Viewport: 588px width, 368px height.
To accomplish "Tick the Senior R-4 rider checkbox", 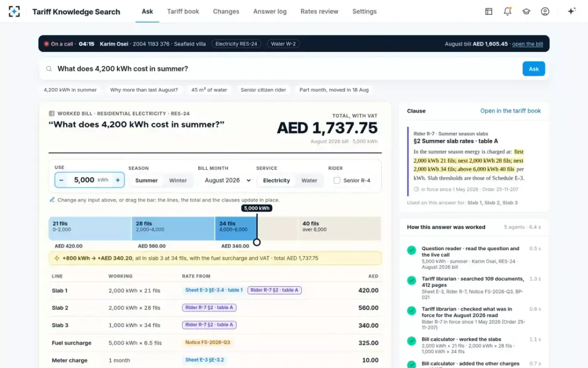I will [x=337, y=180].
